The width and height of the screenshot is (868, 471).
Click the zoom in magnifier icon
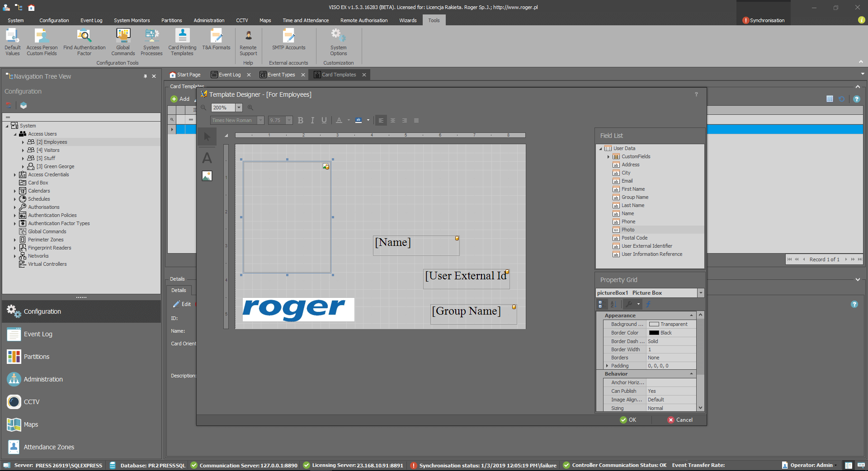pos(250,108)
